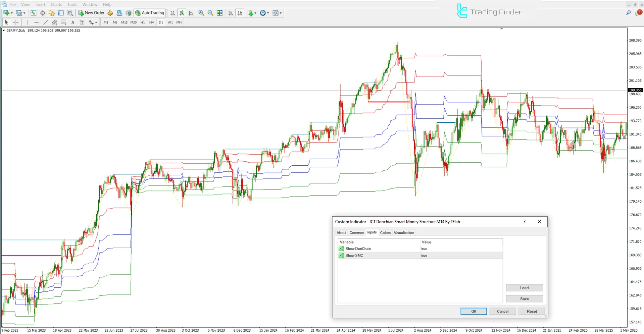Image resolution: width=644 pixels, height=334 pixels.
Task: Open the Market Watch panel
Action: 33,13
